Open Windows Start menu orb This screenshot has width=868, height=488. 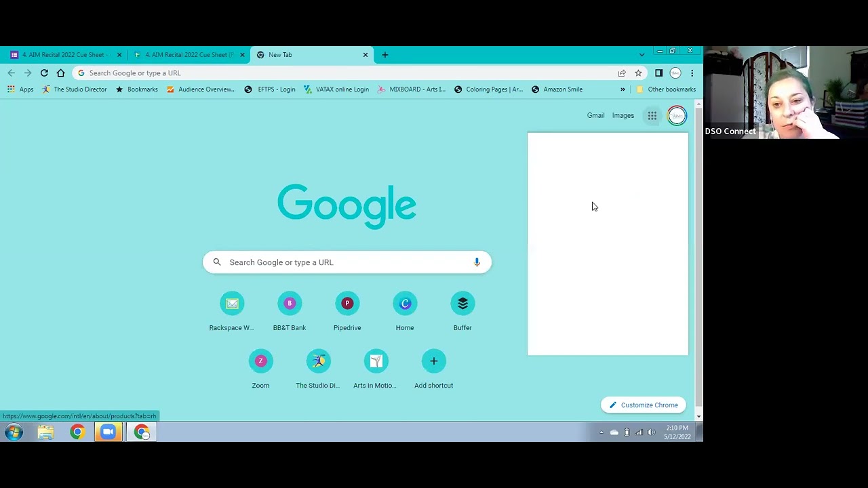tap(14, 432)
